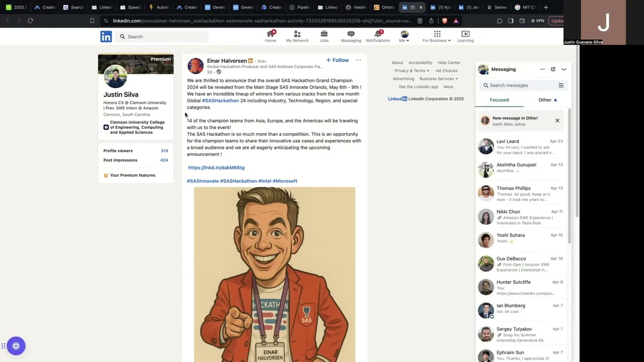This screenshot has width=644, height=362.
Task: Open conversation with Thomas Phillips
Action: 521,194
